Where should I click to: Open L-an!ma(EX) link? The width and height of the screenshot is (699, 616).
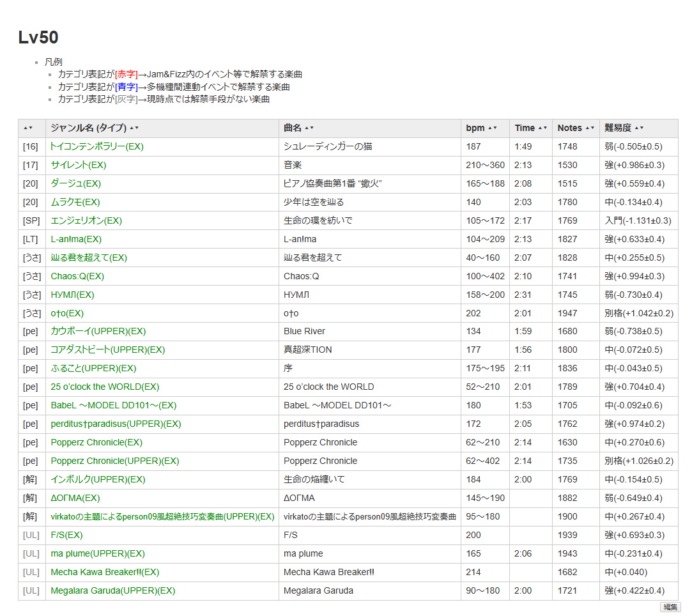click(x=76, y=240)
